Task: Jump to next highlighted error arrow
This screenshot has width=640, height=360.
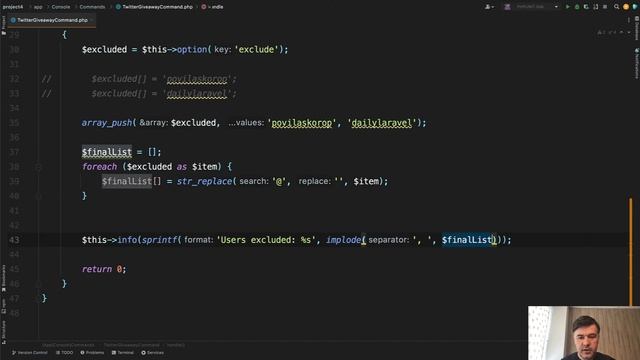Action: 629,32
